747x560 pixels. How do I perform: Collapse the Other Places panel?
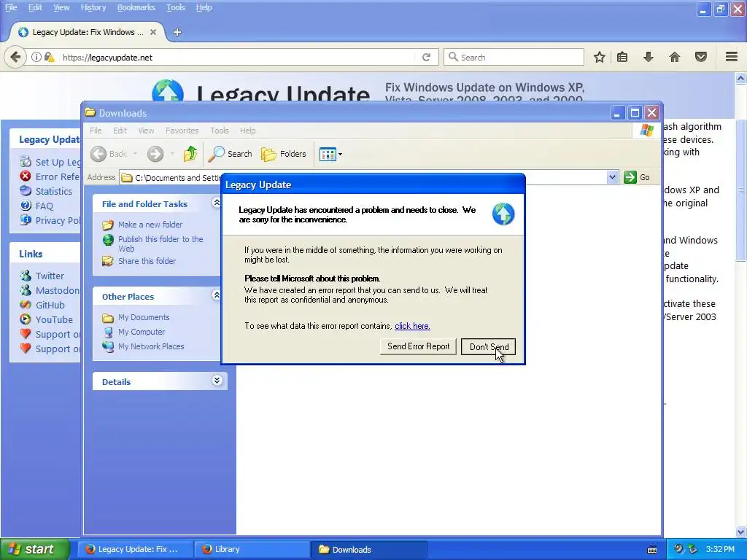pyautogui.click(x=217, y=295)
